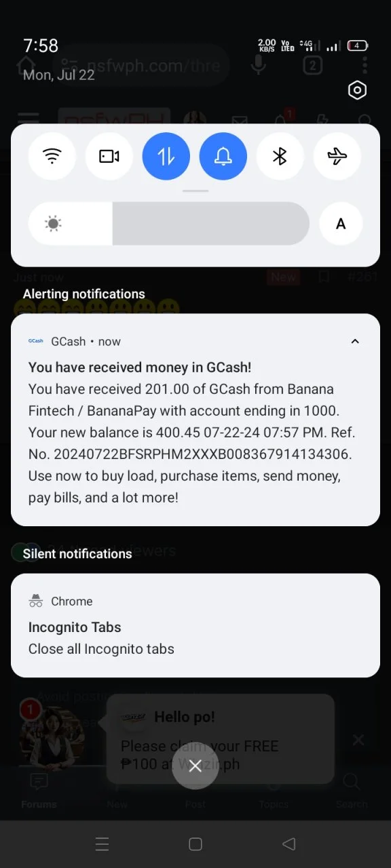Screen dimensions: 391x868
Task: Tap the GCash app icon in notification
Action: pos(36,341)
